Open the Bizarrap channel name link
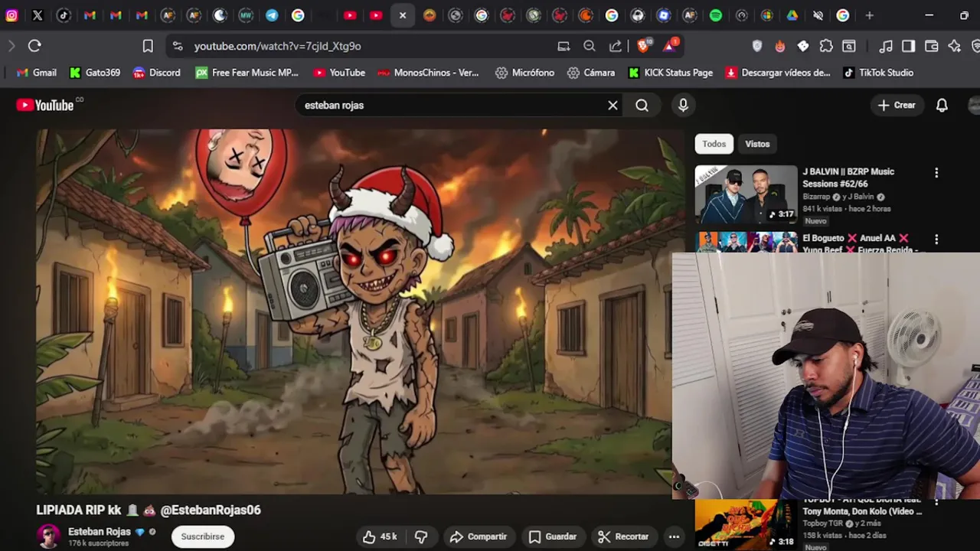 tap(818, 197)
